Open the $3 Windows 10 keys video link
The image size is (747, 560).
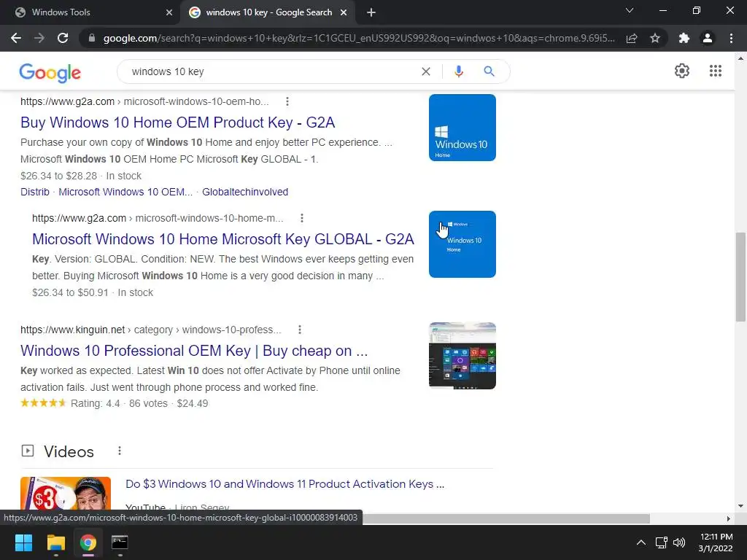tap(285, 484)
